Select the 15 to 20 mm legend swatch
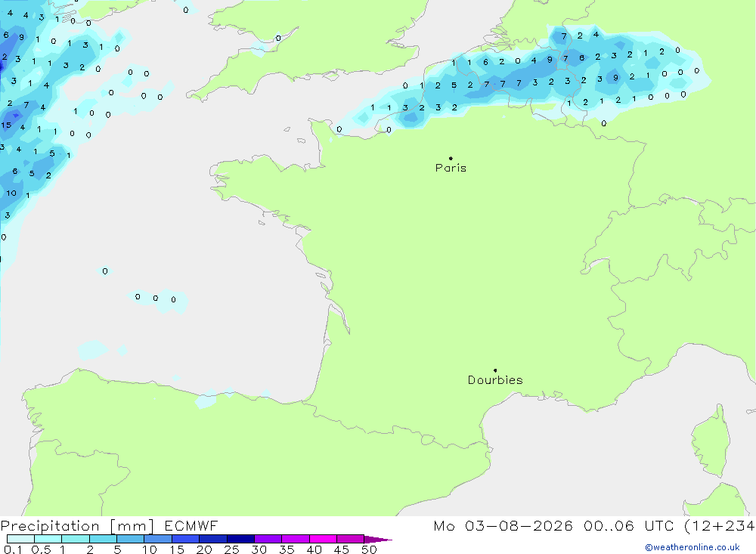 (x=185, y=539)
